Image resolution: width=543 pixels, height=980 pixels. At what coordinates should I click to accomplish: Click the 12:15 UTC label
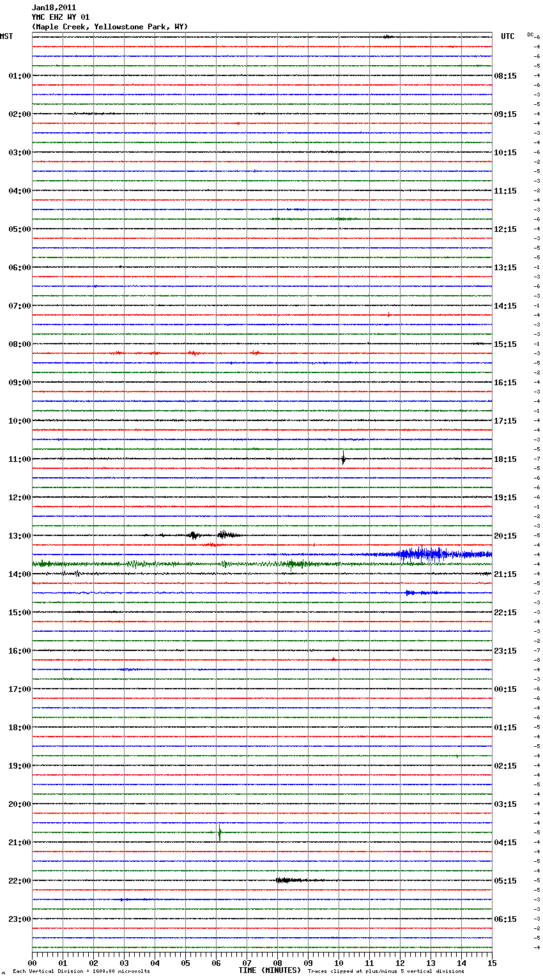click(505, 229)
